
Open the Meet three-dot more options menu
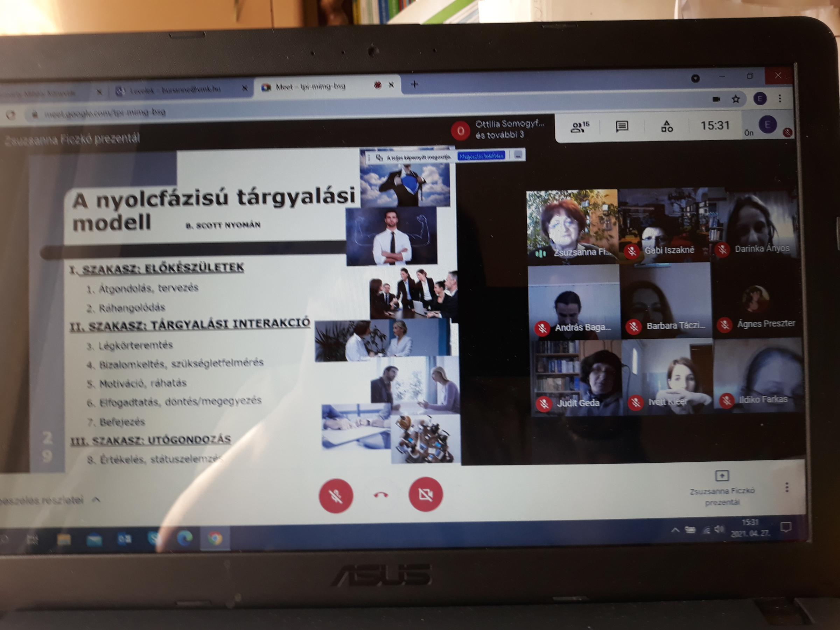786,487
